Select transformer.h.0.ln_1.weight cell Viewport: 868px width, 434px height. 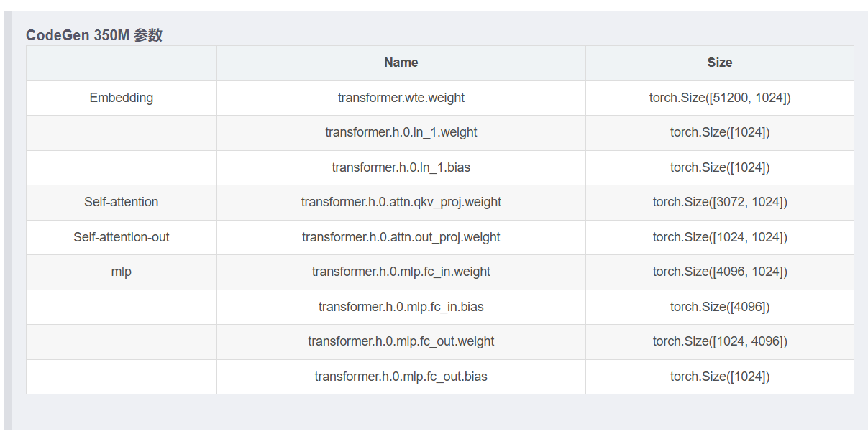[401, 132]
